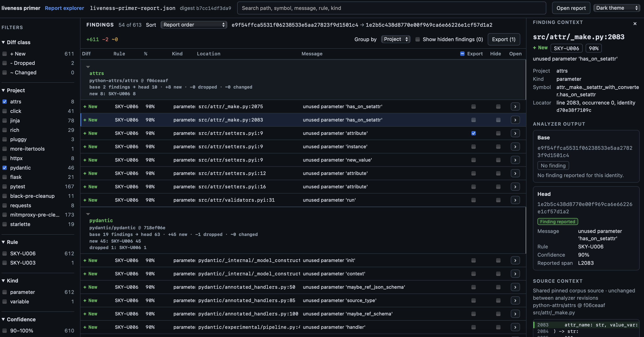Collapse the Kind filter section
Image resolution: width=644 pixels, height=337 pixels.
[x=10, y=281]
